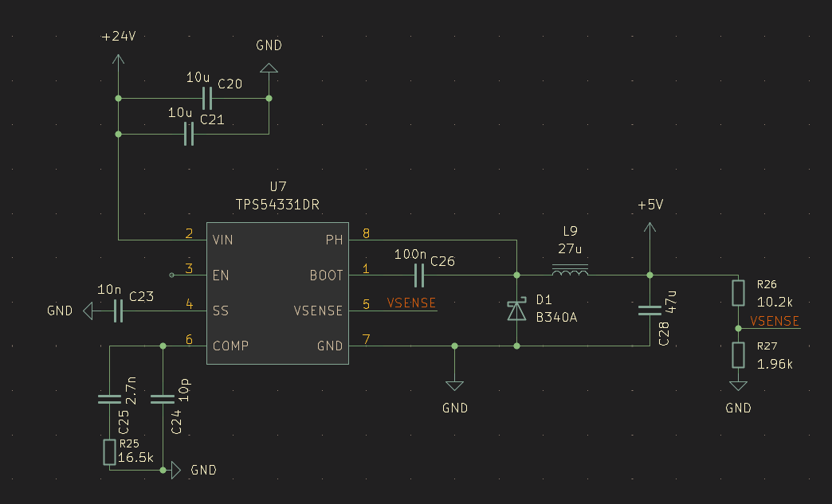Select the C24 capacitor symbol
The image size is (832, 504).
coord(163,400)
